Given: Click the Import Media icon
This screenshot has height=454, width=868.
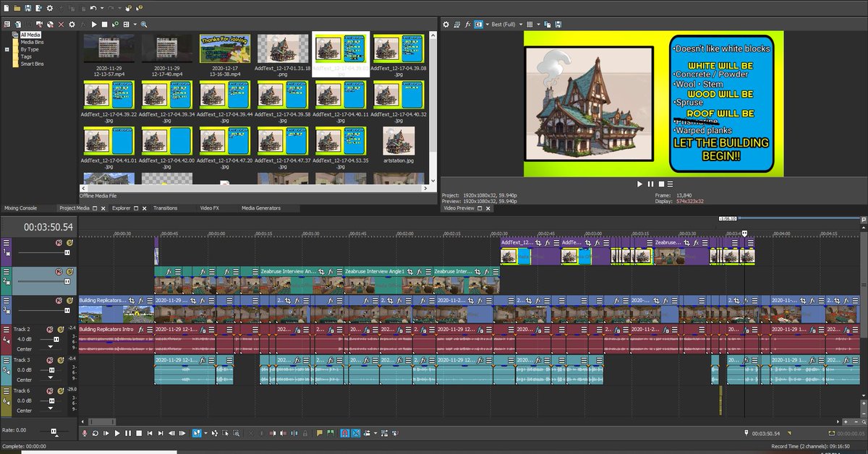Looking at the screenshot, I should pos(18,24).
